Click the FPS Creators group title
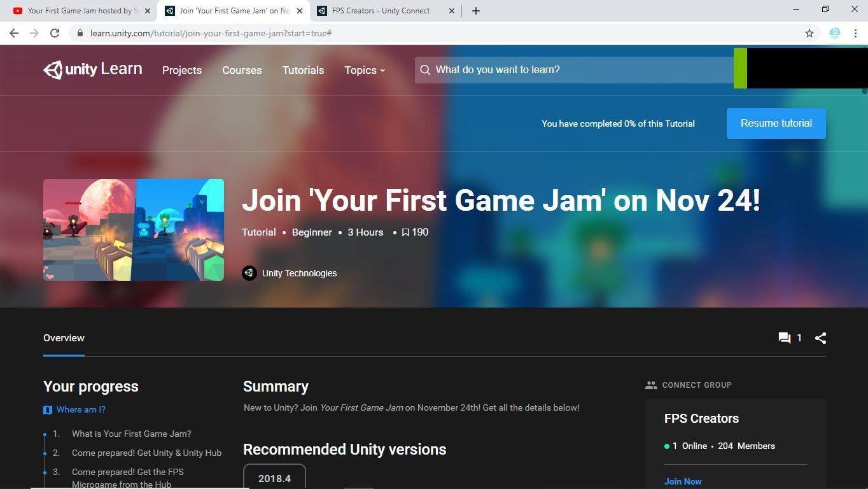 (x=701, y=418)
